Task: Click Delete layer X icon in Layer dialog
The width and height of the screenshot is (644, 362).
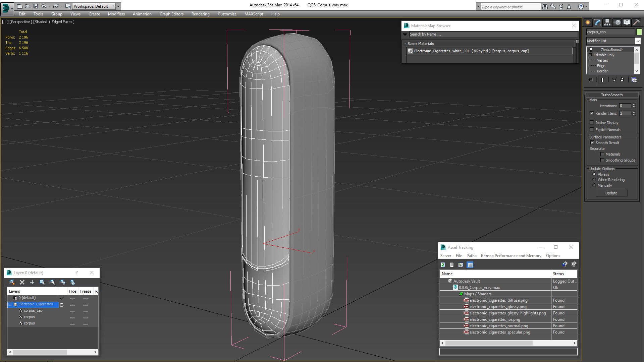Action: (22, 282)
